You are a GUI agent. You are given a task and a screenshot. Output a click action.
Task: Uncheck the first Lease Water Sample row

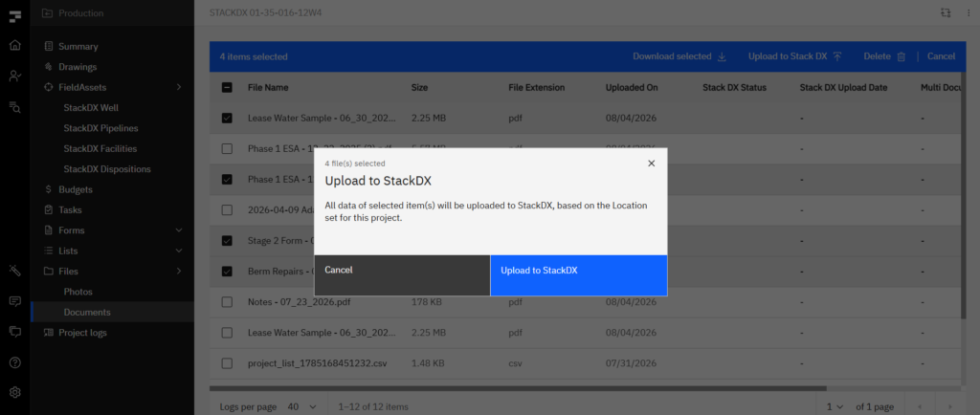(x=227, y=118)
